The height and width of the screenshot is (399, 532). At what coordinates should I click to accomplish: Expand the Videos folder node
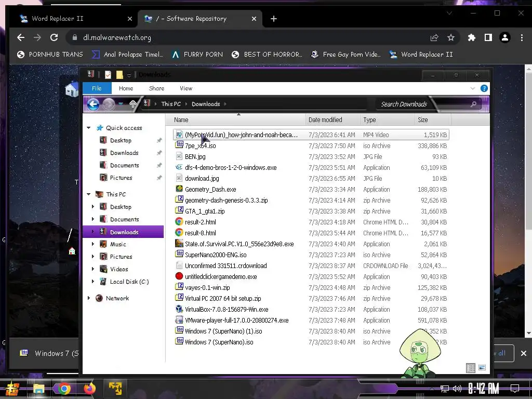coord(93,269)
